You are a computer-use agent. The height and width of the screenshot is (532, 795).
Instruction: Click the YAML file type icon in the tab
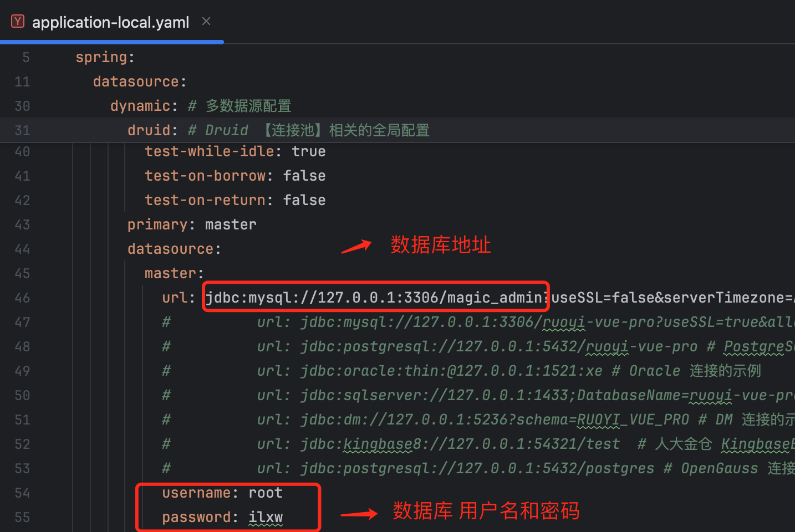tap(17, 21)
